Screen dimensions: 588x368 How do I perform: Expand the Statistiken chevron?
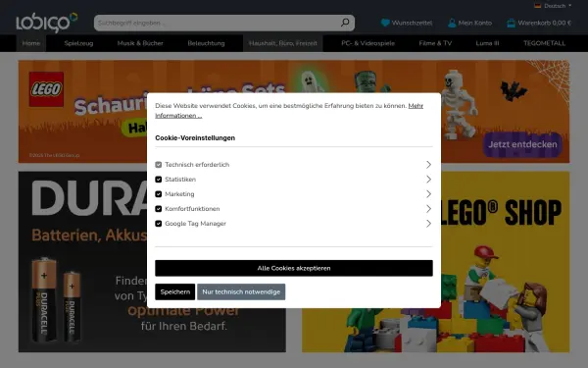(428, 180)
